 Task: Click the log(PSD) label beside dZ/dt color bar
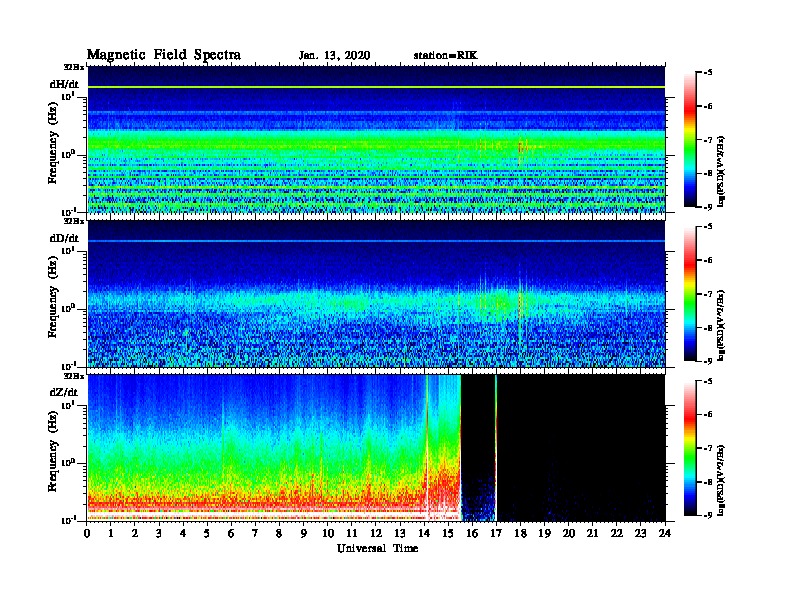(x=721, y=480)
